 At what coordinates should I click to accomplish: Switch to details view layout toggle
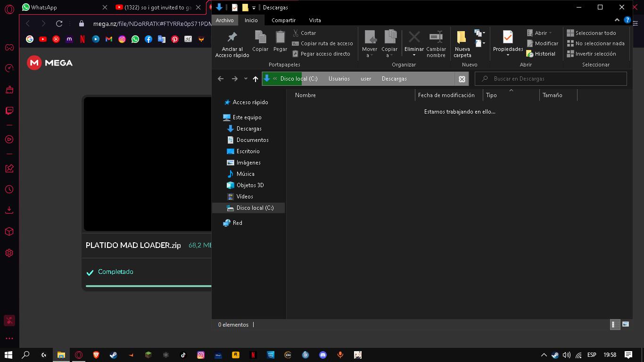[x=615, y=324]
